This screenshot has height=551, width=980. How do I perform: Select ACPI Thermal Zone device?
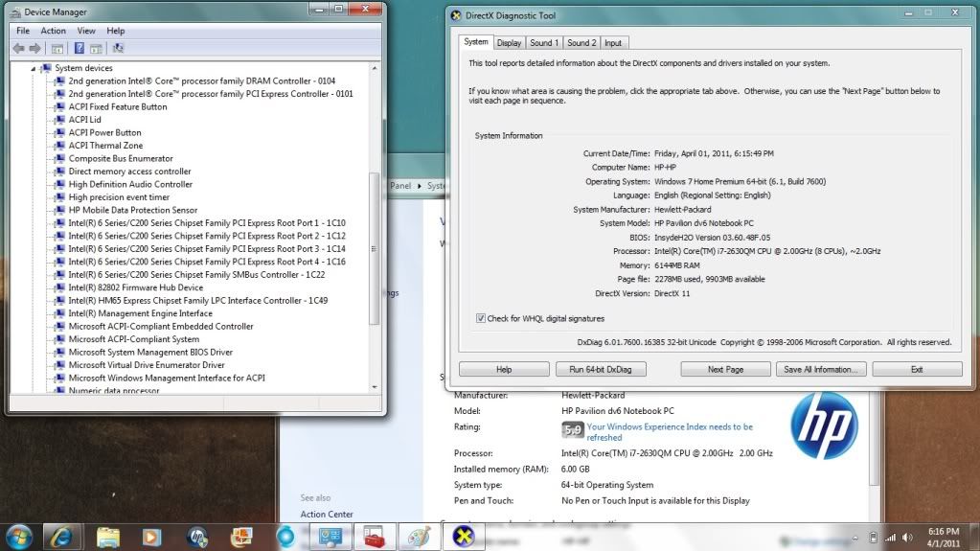tap(105, 146)
